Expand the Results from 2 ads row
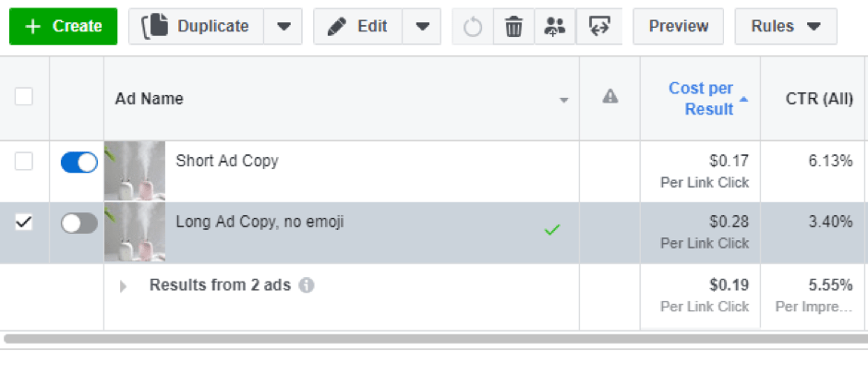This screenshot has width=868, height=375. [123, 286]
